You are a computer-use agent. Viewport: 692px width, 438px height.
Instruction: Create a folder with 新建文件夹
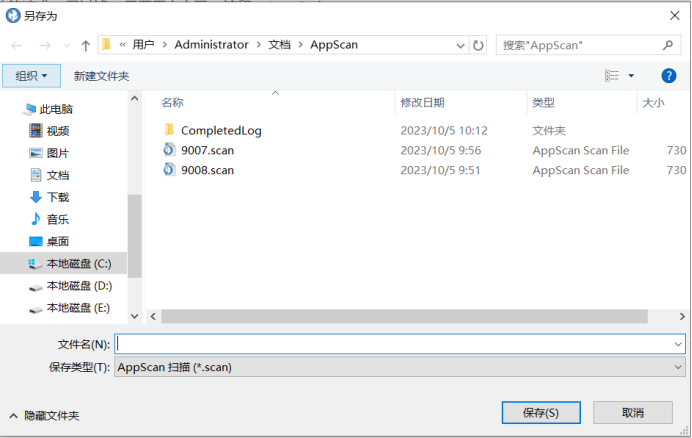[101, 76]
